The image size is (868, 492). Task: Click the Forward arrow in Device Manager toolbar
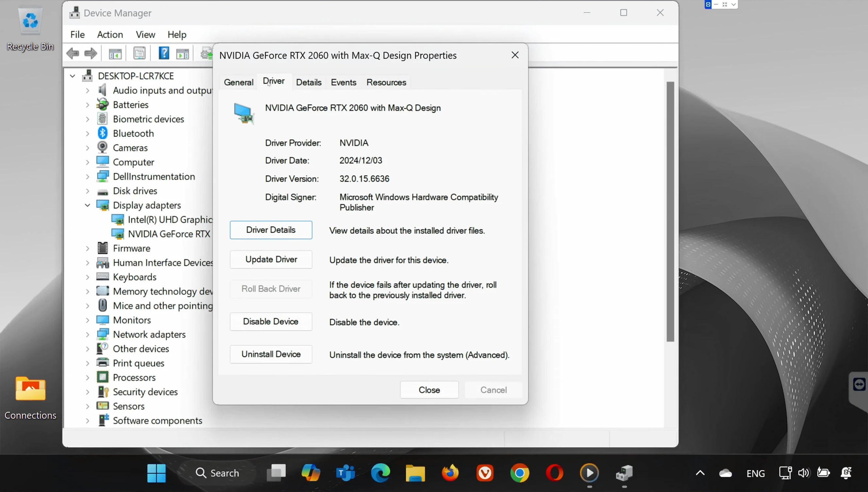91,53
